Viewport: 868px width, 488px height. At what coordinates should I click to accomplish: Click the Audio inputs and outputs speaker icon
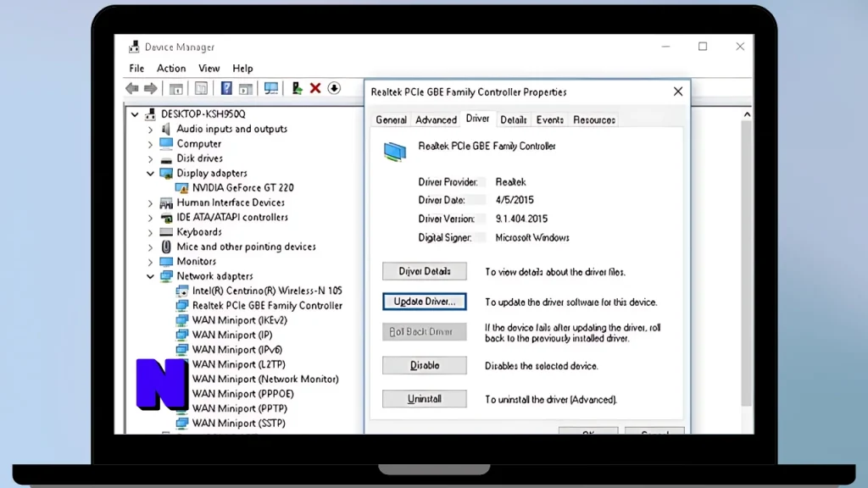(166, 129)
